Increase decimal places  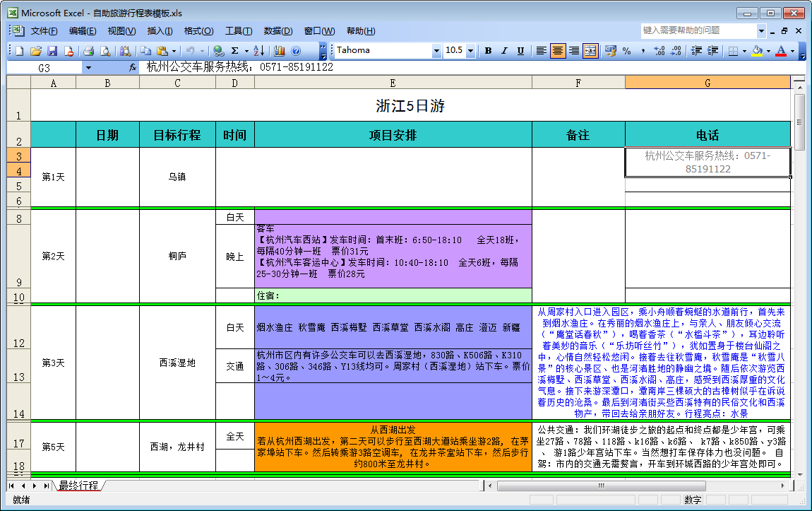click(x=659, y=50)
